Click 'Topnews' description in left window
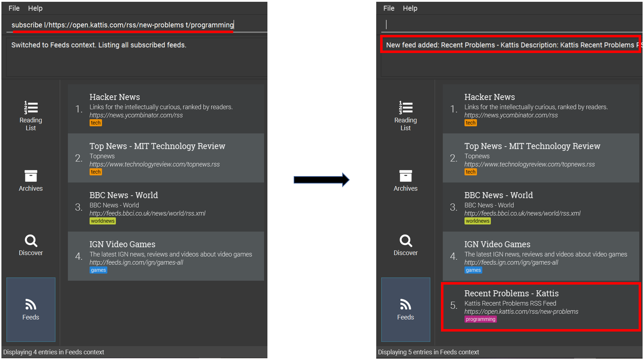 click(102, 156)
